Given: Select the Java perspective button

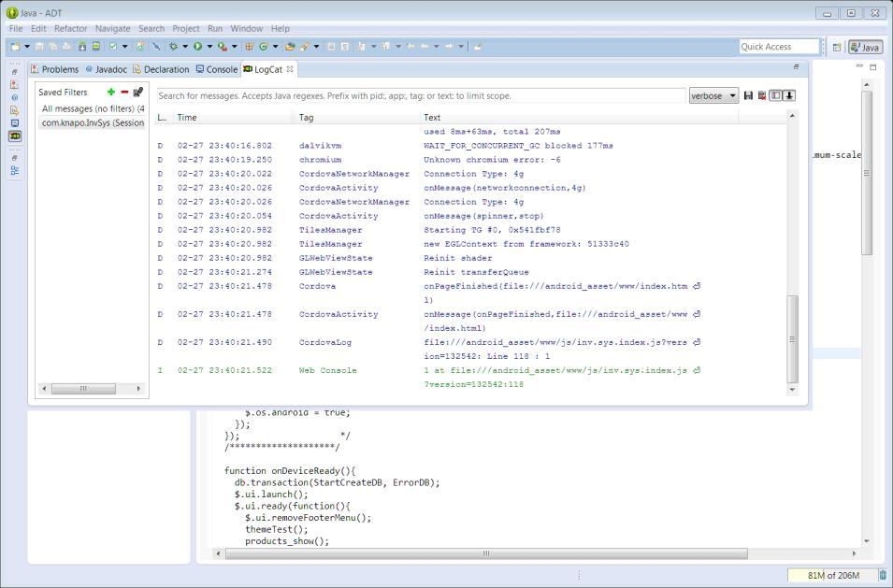Looking at the screenshot, I should click(x=865, y=48).
